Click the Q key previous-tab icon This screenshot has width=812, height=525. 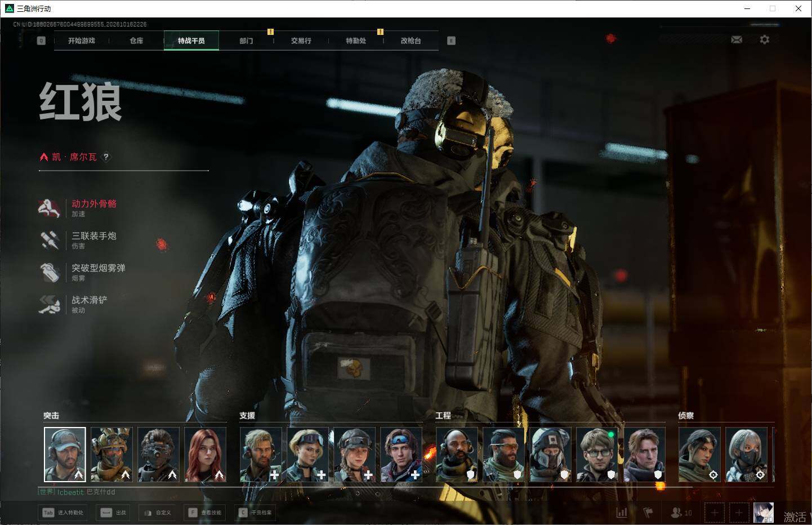coord(41,41)
